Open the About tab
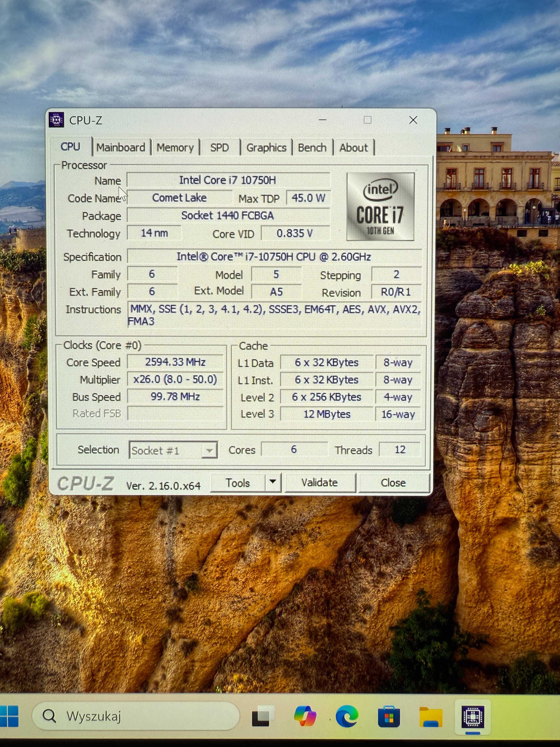The height and width of the screenshot is (747, 560). [354, 148]
